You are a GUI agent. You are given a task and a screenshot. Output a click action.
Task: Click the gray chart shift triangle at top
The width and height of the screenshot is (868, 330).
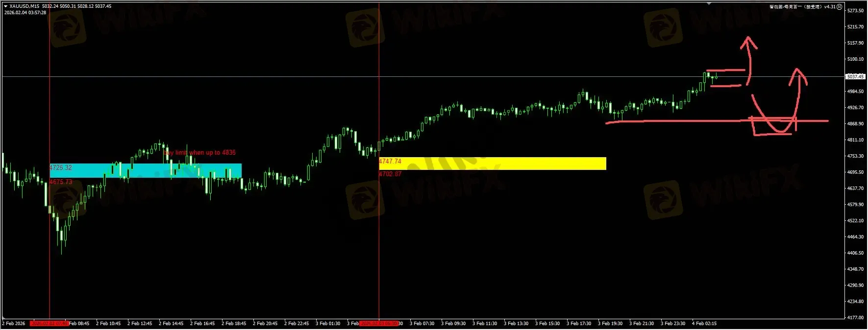[709, 3]
